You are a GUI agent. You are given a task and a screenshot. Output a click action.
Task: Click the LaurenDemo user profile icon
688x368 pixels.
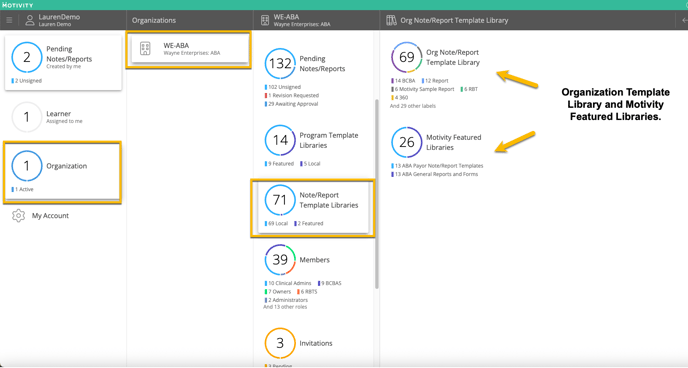pos(30,20)
